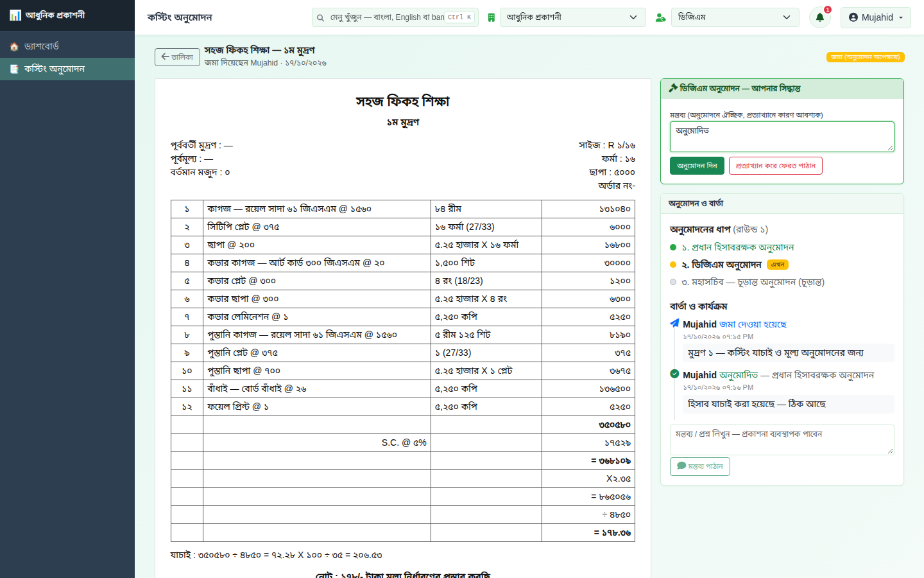Viewport: 924px width, 578px height.
Task: Open the Mujahid user menu
Action: 875,17
